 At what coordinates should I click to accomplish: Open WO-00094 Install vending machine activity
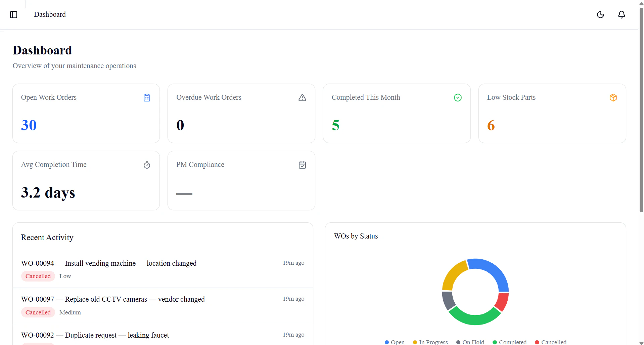pos(163,270)
